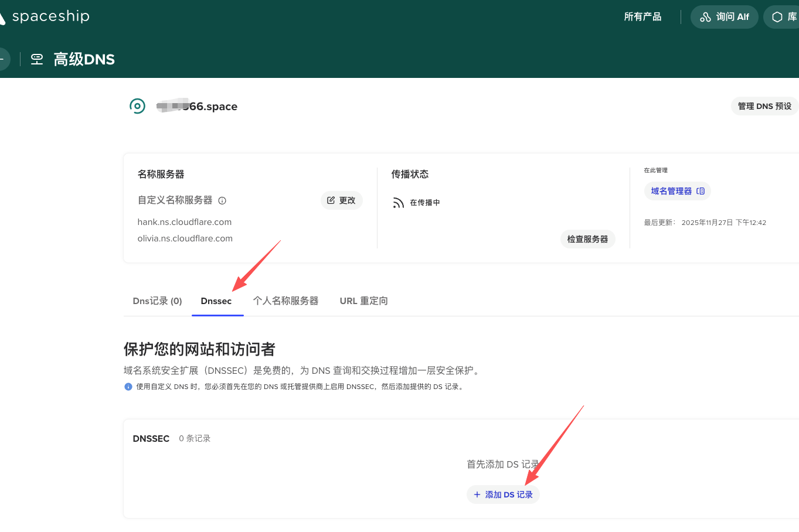Open the 所有产品 menu
Viewport: 799px width, 532px height.
[642, 17]
